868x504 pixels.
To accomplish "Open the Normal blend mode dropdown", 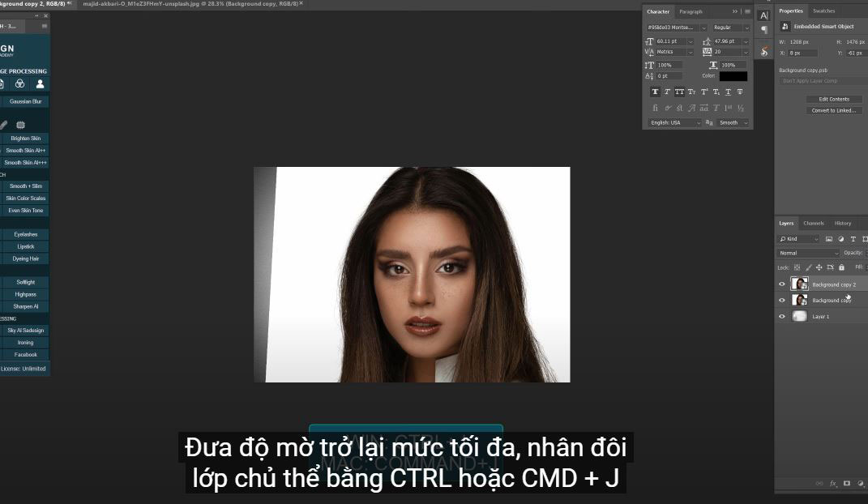I will (808, 253).
